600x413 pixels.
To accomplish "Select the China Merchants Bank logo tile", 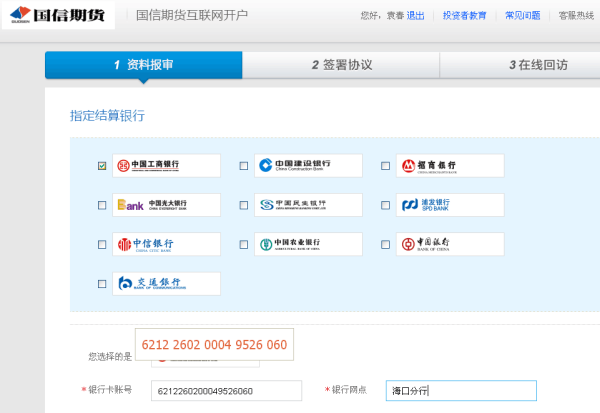I will [x=450, y=166].
